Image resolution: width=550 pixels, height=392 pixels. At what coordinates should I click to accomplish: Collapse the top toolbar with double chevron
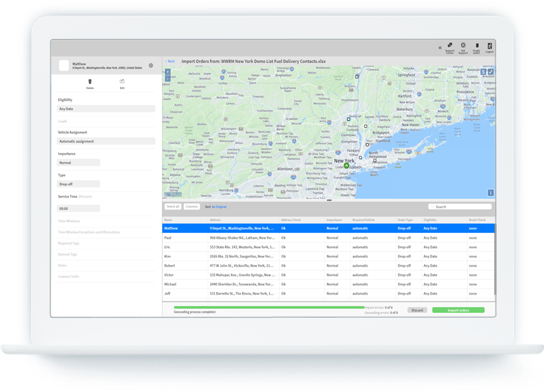tap(439, 48)
